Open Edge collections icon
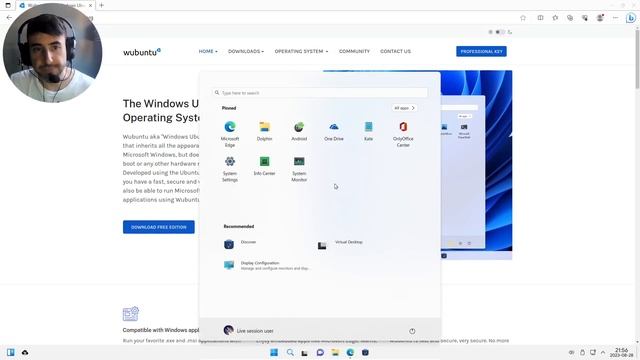The image size is (640, 360). click(x=570, y=18)
